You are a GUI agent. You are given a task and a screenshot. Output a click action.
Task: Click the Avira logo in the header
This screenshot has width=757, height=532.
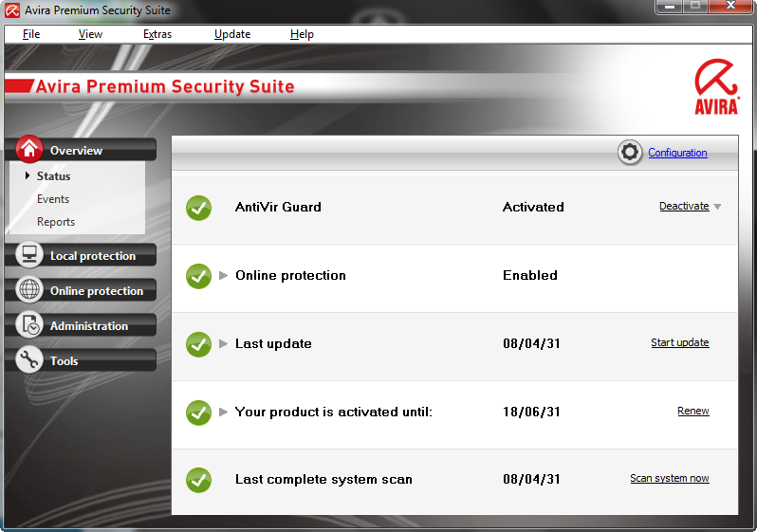click(x=716, y=87)
